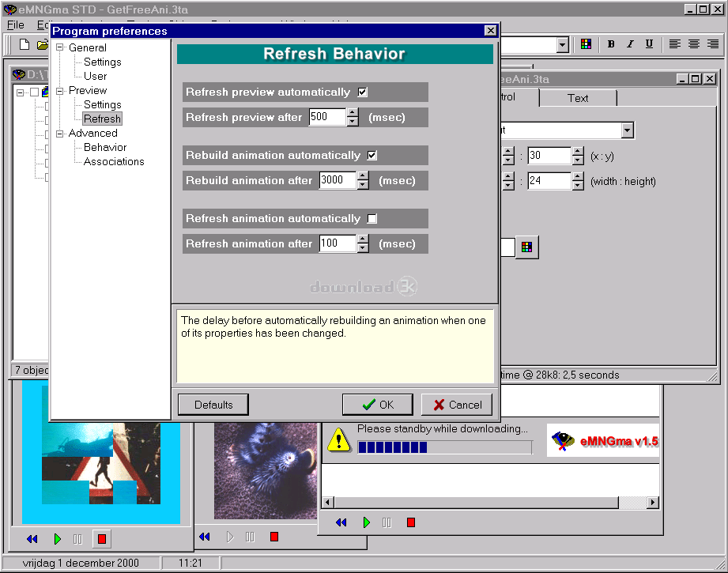The image size is (728, 573).
Task: Align text right in main toolbar
Action: click(x=713, y=44)
